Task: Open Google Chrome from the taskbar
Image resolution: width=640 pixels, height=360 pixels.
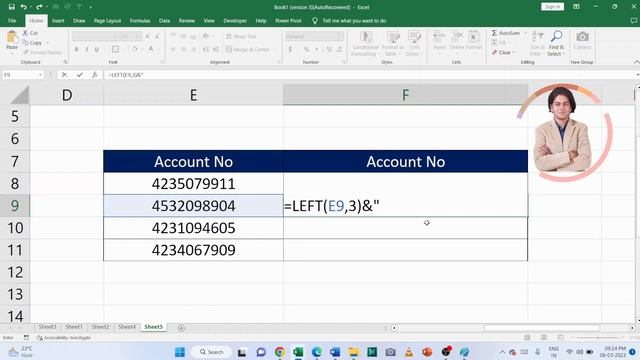Action: click(280, 352)
